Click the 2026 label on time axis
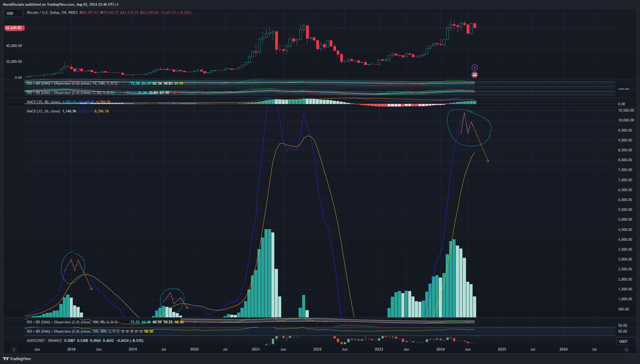Viewport: 640px width, 364px height. click(564, 349)
